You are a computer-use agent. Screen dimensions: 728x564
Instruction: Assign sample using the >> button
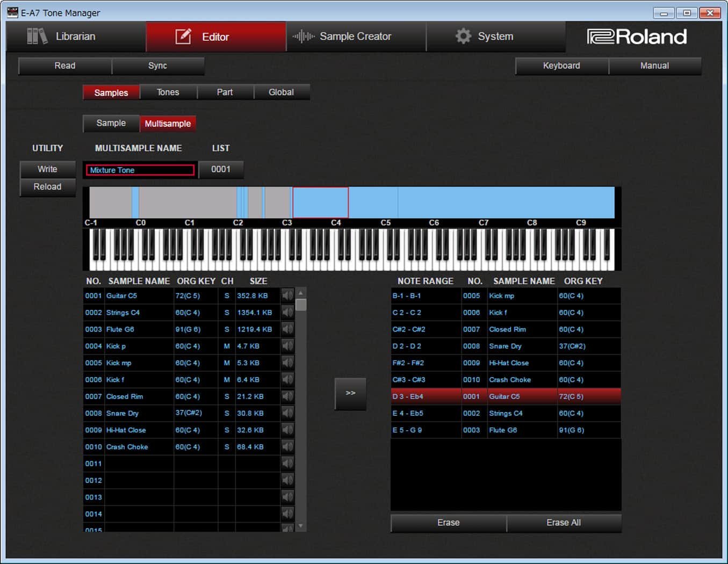(x=350, y=393)
